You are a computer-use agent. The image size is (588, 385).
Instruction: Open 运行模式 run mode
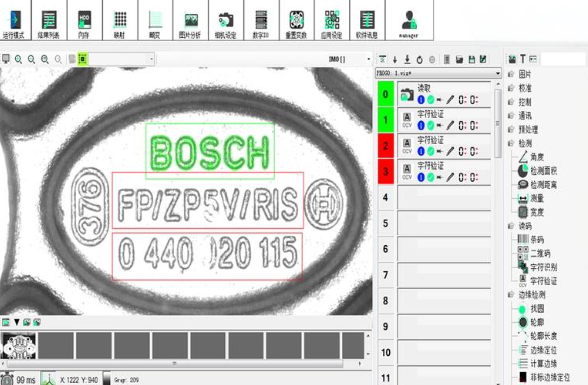(x=14, y=21)
